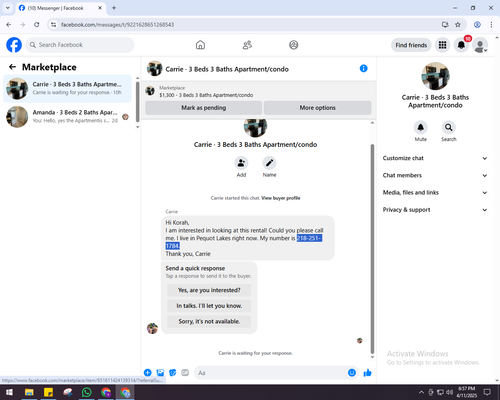Open conversation information blue icon
This screenshot has height=400, width=500.
click(363, 68)
